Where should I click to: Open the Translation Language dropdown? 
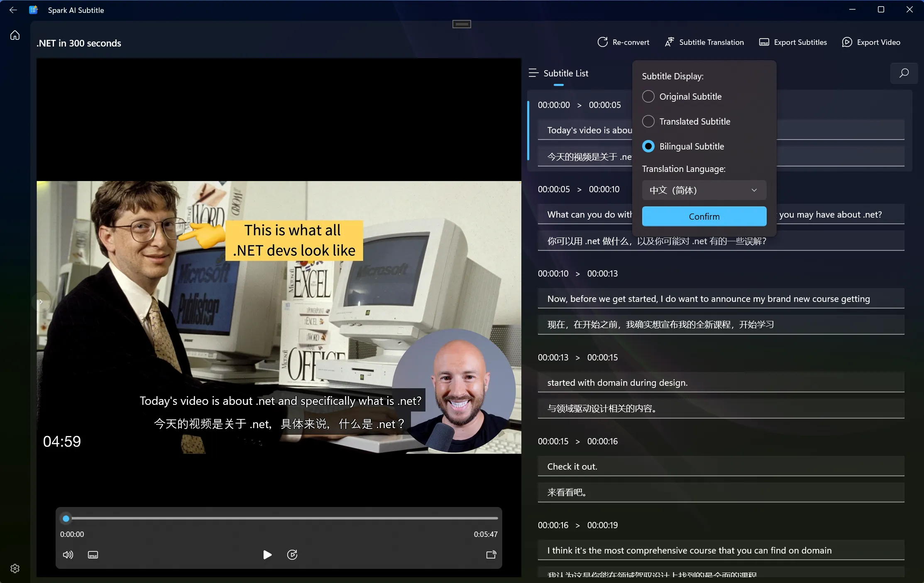coord(704,190)
